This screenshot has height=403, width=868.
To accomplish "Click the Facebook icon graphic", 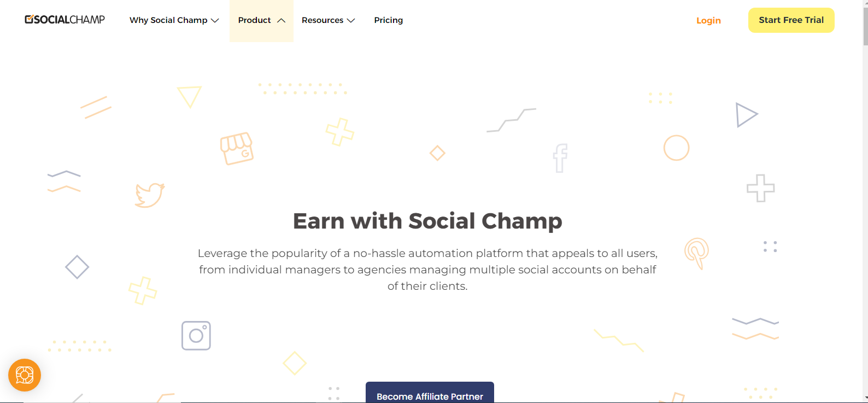I will coord(559,159).
